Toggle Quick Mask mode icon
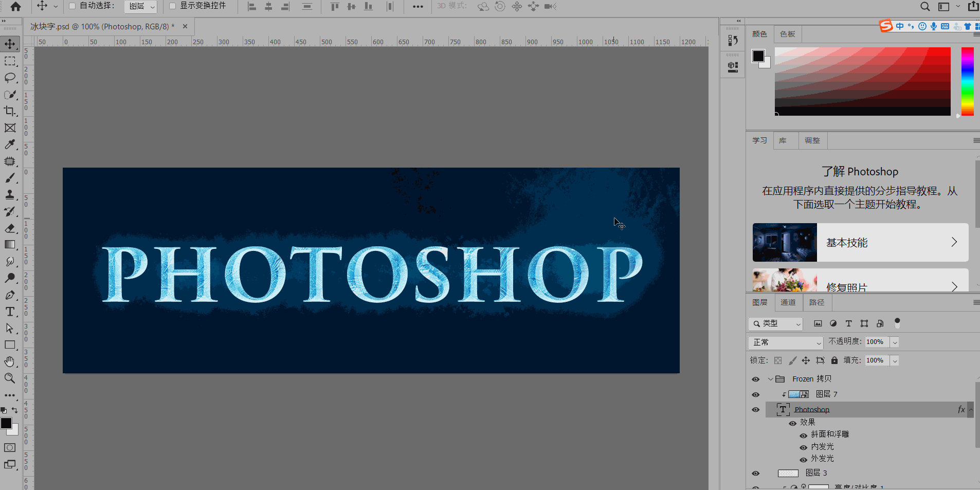The height and width of the screenshot is (490, 980). pyautogui.click(x=10, y=448)
